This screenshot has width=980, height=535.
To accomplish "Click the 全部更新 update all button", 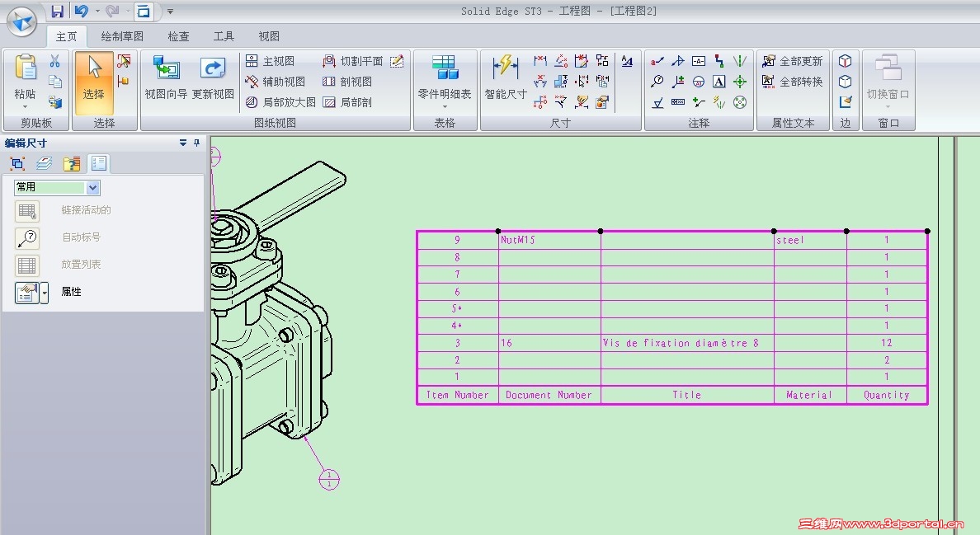I will pos(793,61).
